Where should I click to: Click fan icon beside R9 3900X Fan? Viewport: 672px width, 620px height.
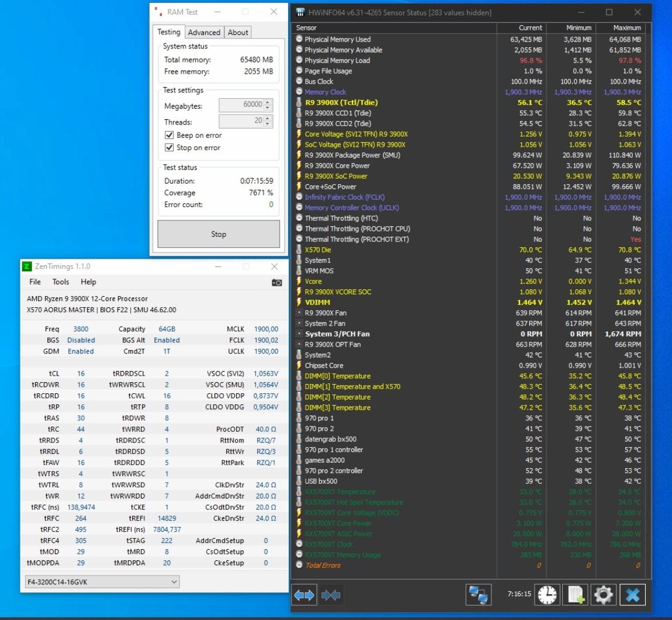coord(299,313)
